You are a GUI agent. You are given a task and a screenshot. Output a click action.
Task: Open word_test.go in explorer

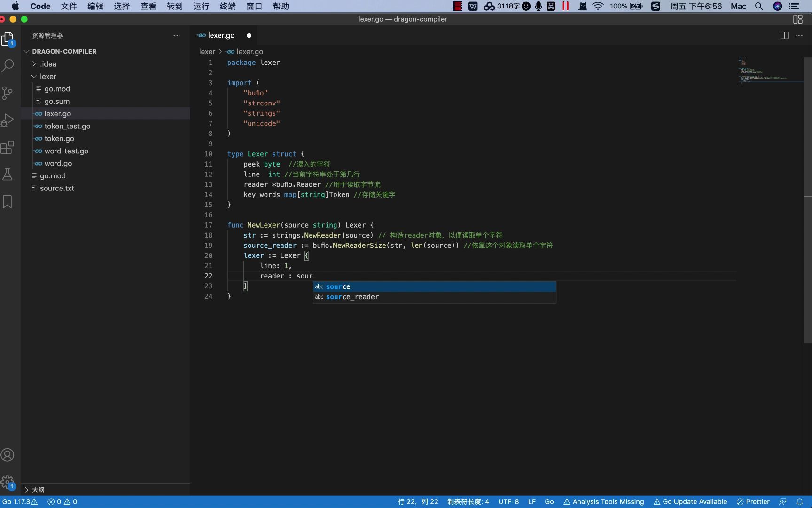[x=66, y=151]
